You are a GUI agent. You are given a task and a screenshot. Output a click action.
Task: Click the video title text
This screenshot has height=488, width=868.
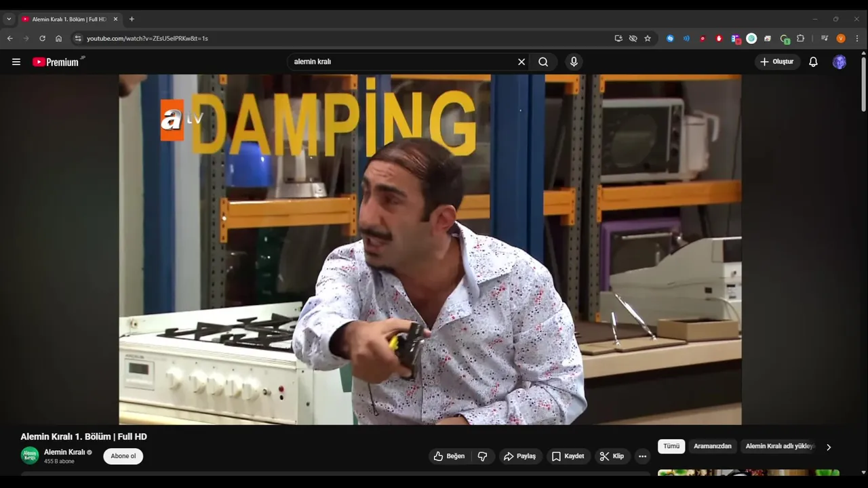83,436
